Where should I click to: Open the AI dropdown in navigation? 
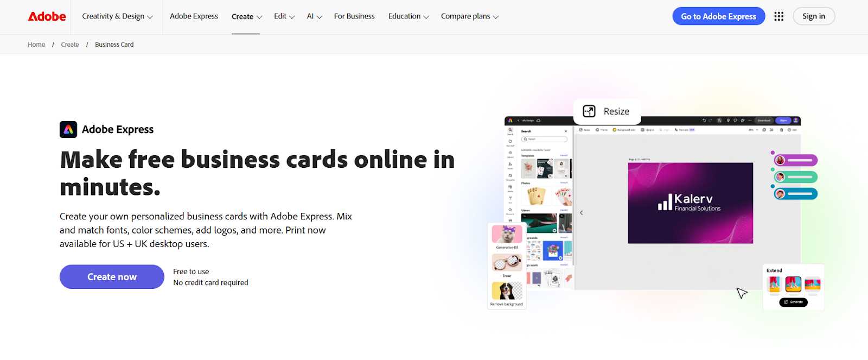[x=314, y=16]
